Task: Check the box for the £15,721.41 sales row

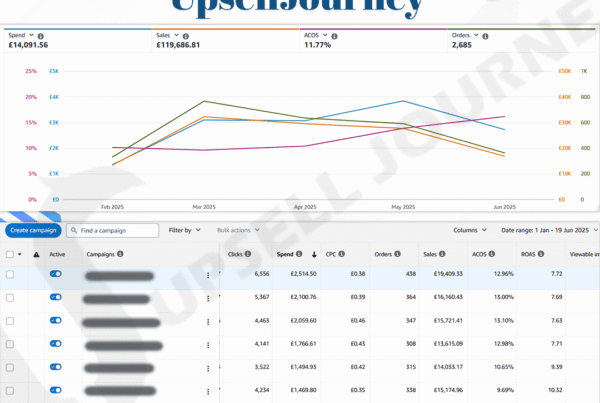Action: click(x=10, y=321)
